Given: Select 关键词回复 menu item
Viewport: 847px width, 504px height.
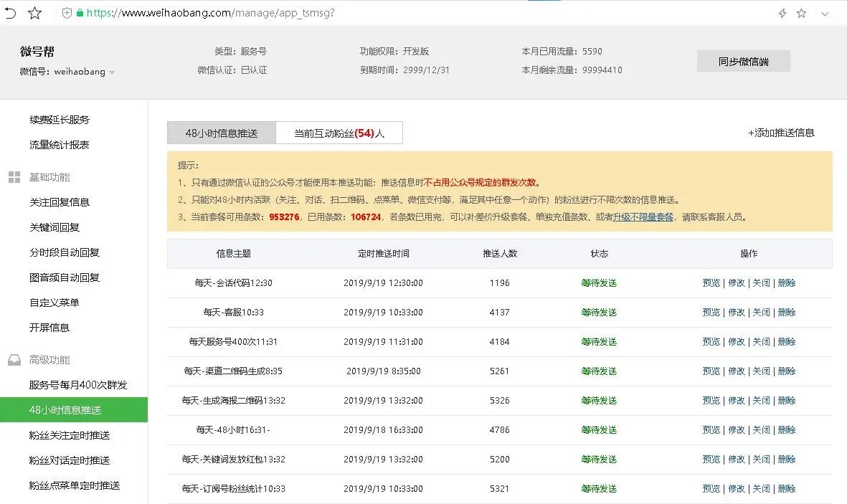Looking at the screenshot, I should point(55,227).
